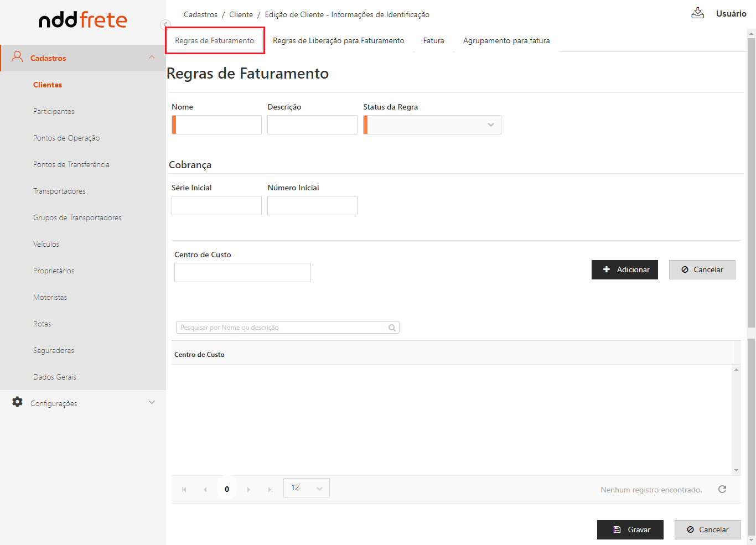This screenshot has height=545, width=756.
Task: Collapse the Cadastros menu section chevron
Action: click(x=152, y=58)
